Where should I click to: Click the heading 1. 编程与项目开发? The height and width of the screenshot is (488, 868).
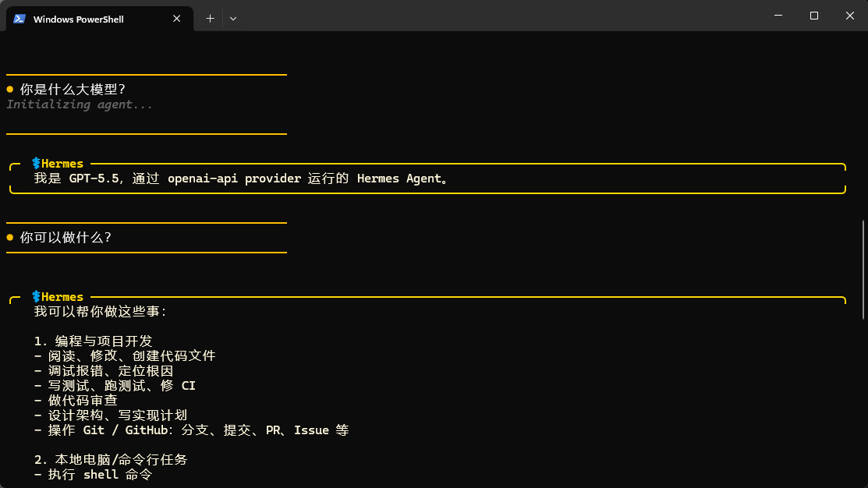coord(93,341)
